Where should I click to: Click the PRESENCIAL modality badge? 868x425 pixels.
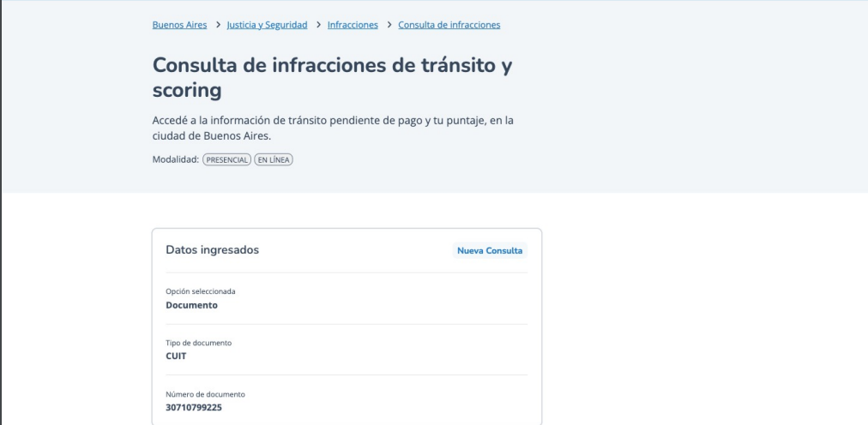point(227,160)
